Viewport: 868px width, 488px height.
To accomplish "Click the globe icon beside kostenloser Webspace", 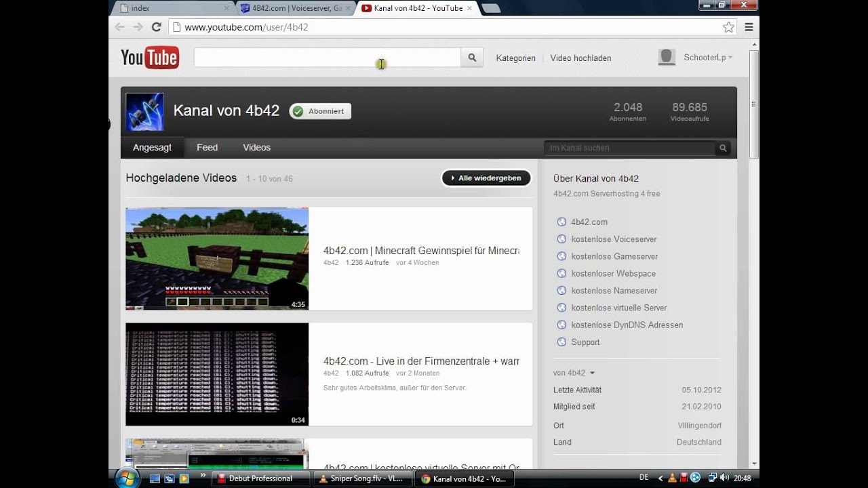I will [561, 273].
